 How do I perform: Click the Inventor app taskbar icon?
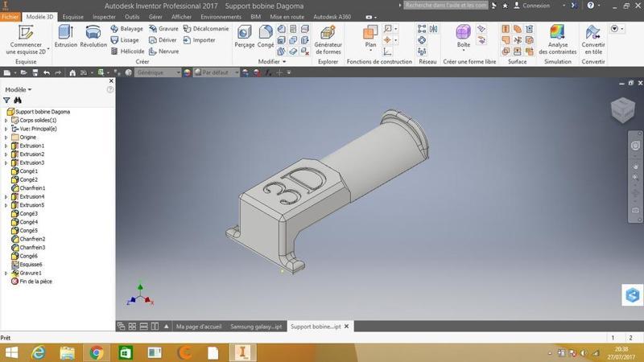click(x=242, y=352)
